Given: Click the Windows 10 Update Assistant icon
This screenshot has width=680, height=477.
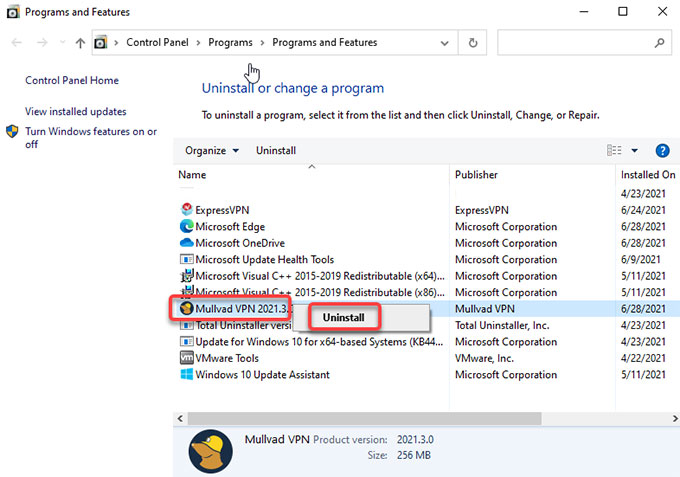Looking at the screenshot, I should click(x=186, y=374).
